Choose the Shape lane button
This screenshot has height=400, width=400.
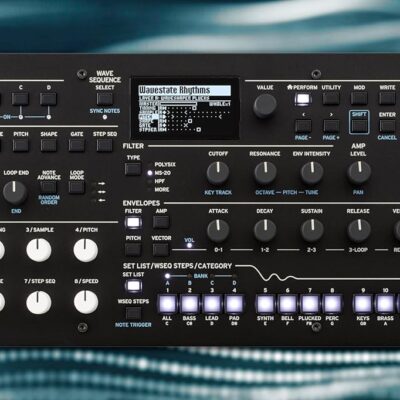[49, 145]
